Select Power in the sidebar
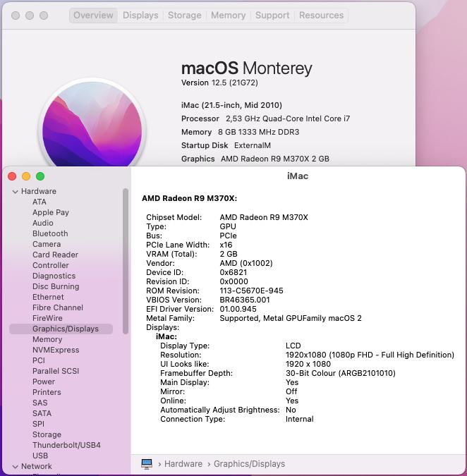 coord(44,382)
